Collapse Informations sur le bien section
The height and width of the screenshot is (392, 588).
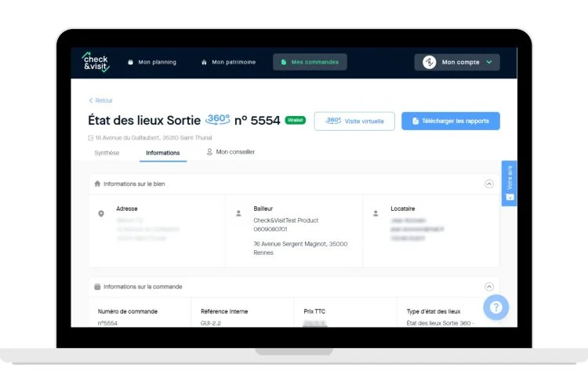[x=489, y=183]
